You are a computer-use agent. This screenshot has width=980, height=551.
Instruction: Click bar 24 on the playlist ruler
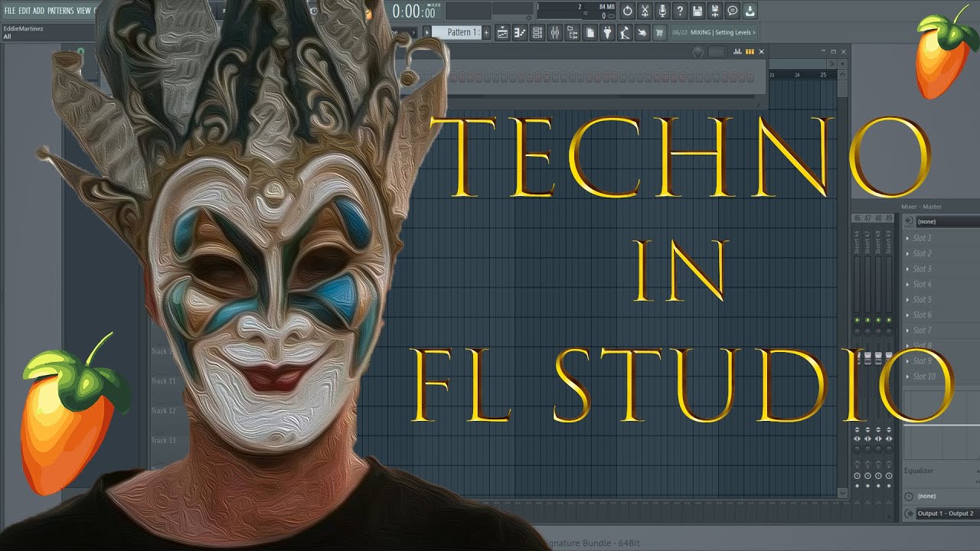[797, 75]
